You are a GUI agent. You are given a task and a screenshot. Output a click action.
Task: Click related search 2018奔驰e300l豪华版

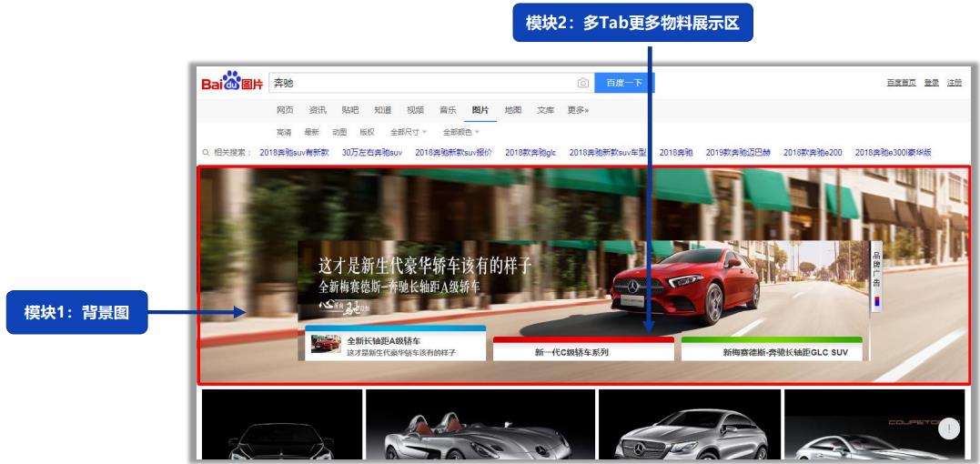[x=894, y=152]
